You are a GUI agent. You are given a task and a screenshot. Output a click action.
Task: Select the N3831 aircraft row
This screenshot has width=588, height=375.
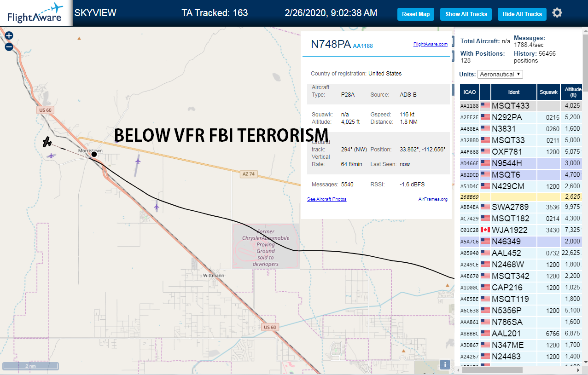point(521,129)
